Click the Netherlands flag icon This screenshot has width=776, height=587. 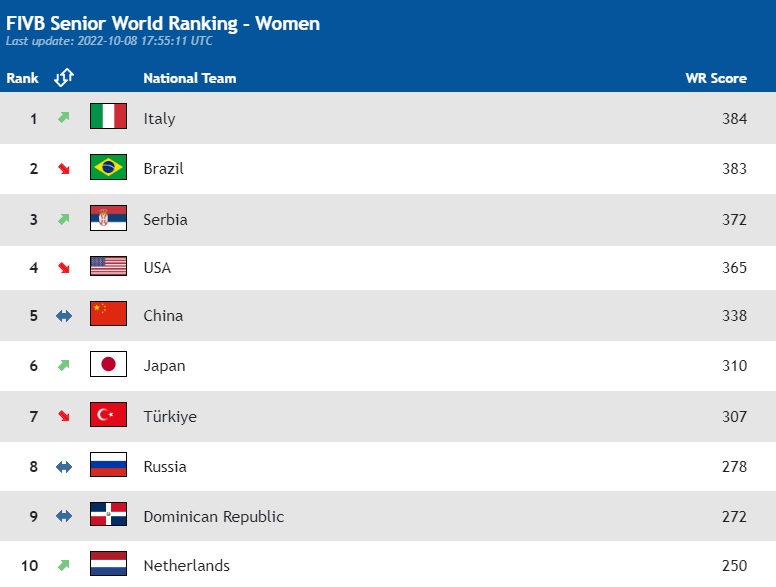tap(108, 564)
